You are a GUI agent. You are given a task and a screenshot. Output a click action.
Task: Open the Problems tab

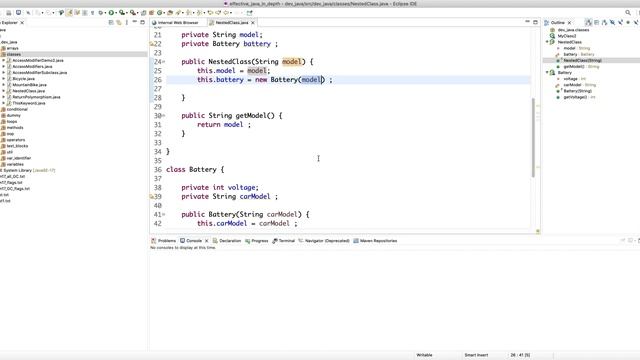[164, 241]
